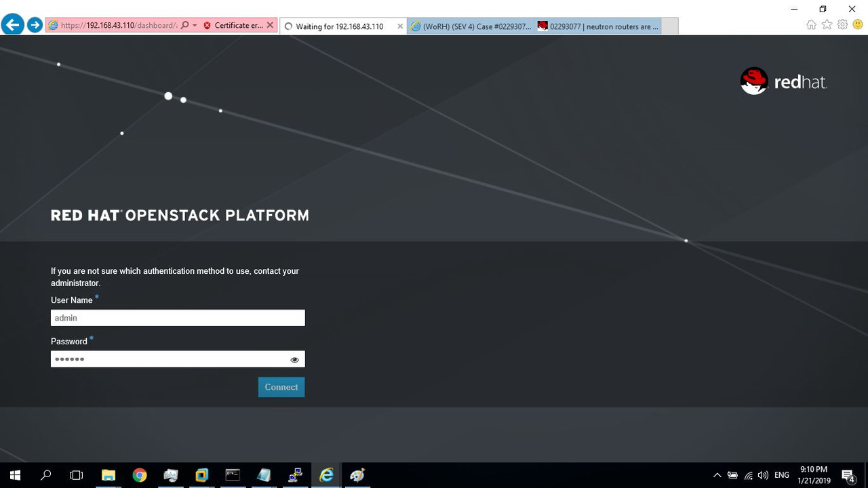The height and width of the screenshot is (488, 868).
Task: Check battery status in system tray
Action: tap(732, 475)
